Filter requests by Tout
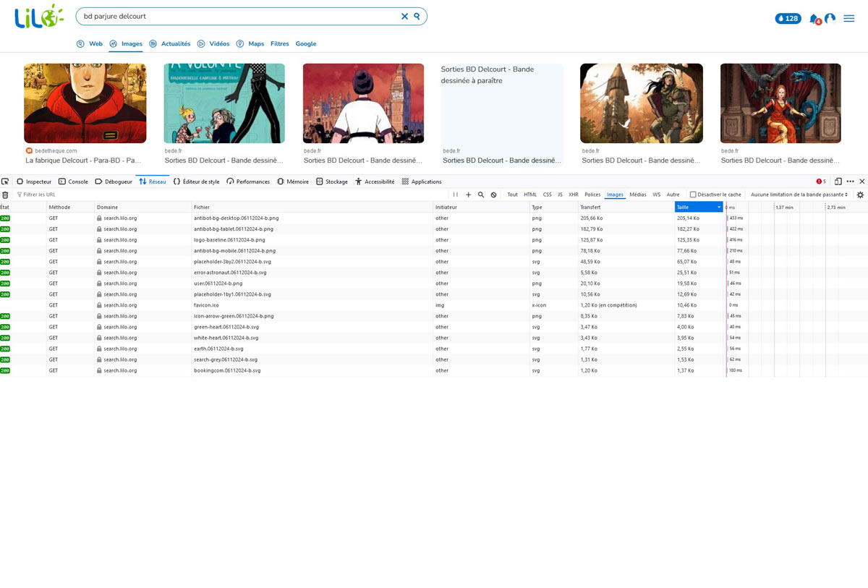868x588 pixels. point(512,195)
